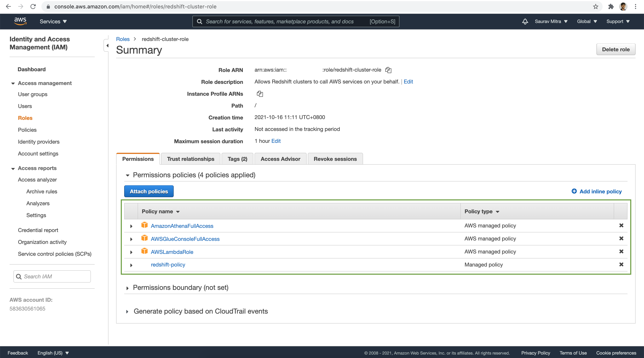
Task: Detach redshift-policy with X icon
Action: point(621,264)
